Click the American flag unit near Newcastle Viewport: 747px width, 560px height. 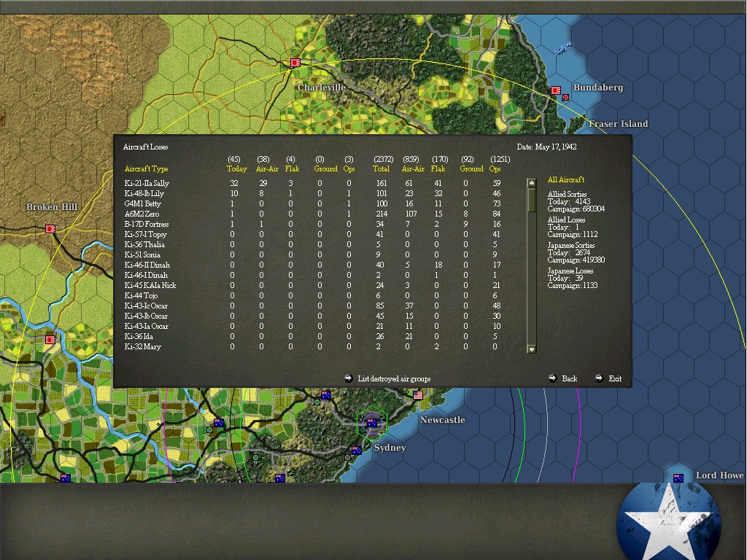(x=417, y=394)
